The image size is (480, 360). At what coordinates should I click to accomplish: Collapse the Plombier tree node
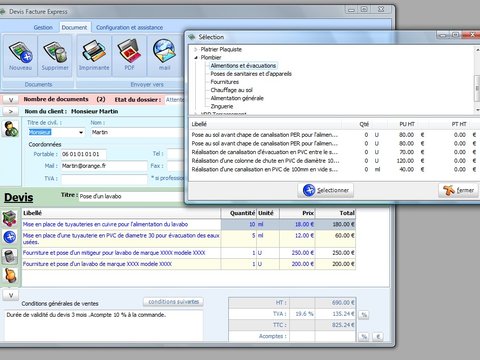(196, 57)
